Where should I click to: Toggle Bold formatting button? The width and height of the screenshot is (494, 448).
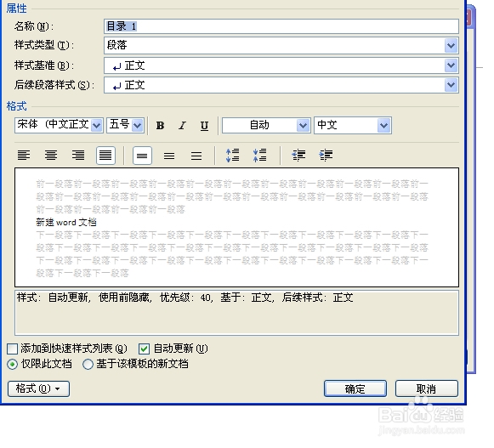coord(160,126)
